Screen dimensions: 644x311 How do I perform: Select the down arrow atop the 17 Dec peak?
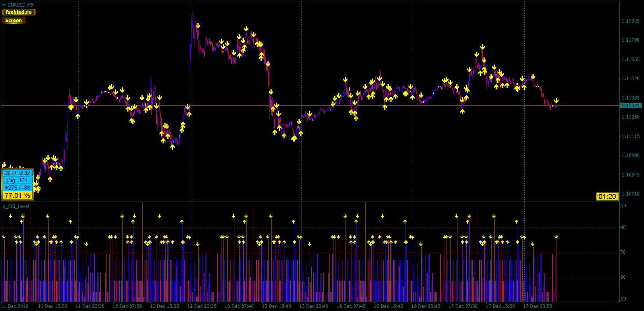click(482, 47)
